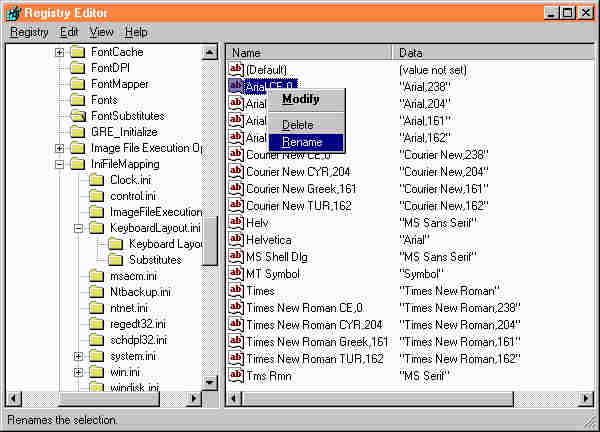
Task: Click the tree pane scroll up arrow
Action: (x=210, y=52)
